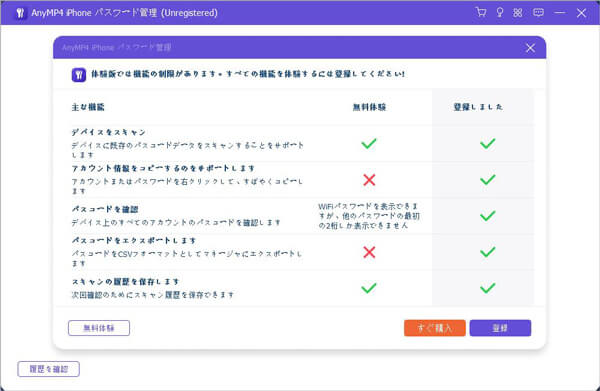This screenshot has height=391, width=600.
Task: Click the デバイスに既存のパスコード description text
Action: [188, 150]
